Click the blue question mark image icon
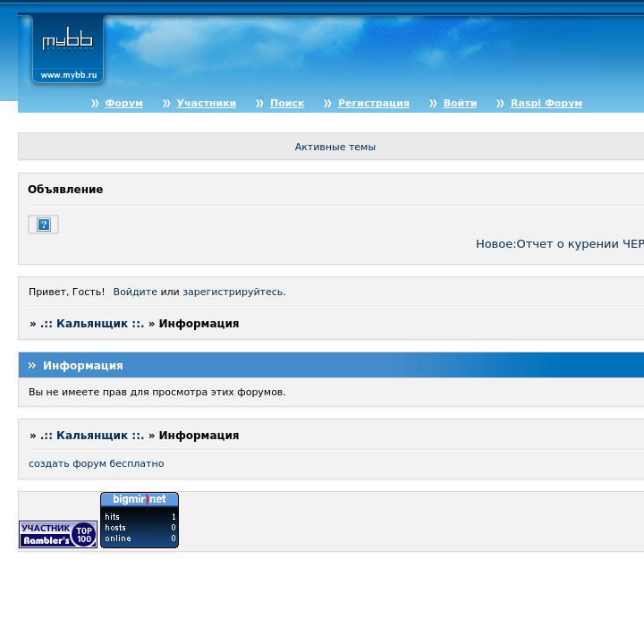The height and width of the screenshot is (644, 644). point(43,225)
